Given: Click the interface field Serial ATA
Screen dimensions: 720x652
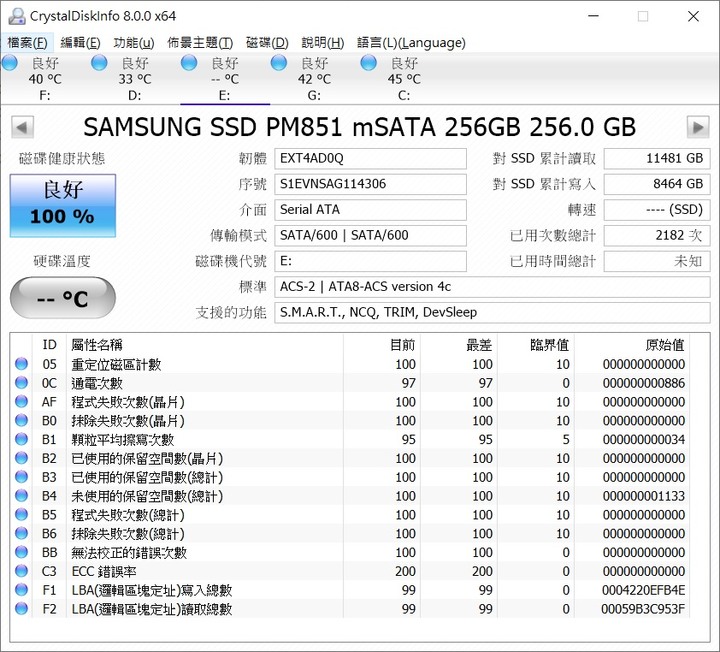Looking at the screenshot, I should pyautogui.click(x=370, y=210).
